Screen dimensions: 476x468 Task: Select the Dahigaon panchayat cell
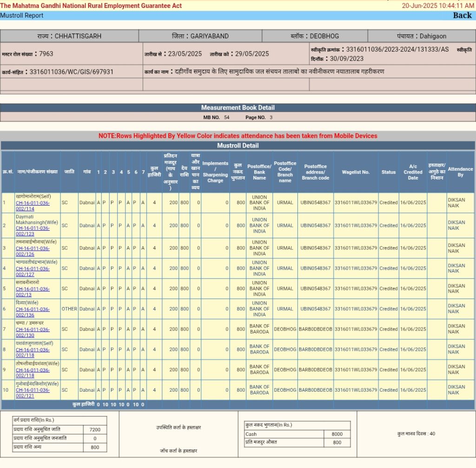pos(421,36)
